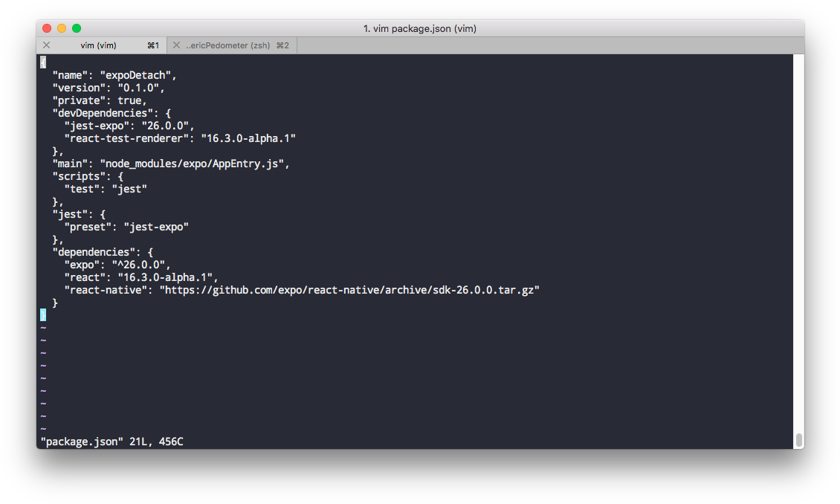Click the "package.json" 21L, 456C status line

[x=112, y=442]
